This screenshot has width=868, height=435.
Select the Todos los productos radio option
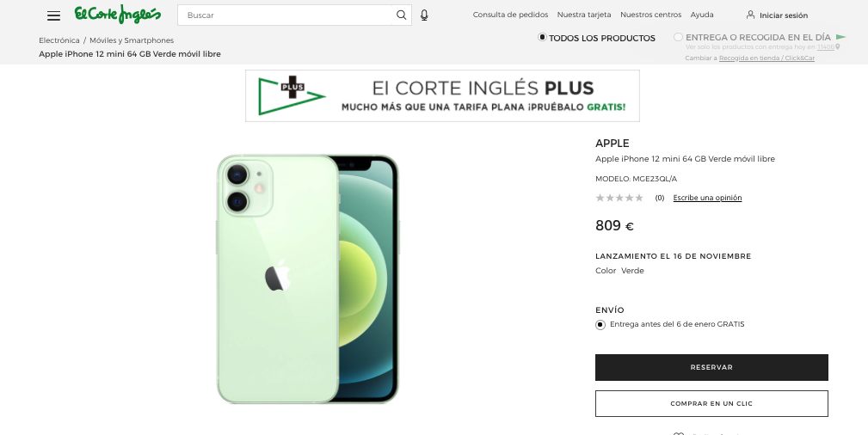pyautogui.click(x=543, y=37)
